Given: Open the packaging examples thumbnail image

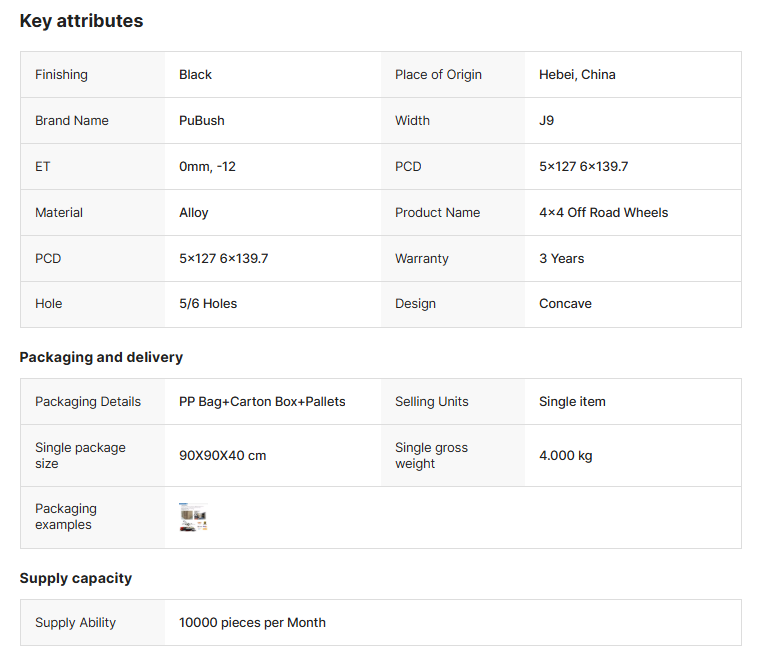Looking at the screenshot, I should click(x=193, y=517).
